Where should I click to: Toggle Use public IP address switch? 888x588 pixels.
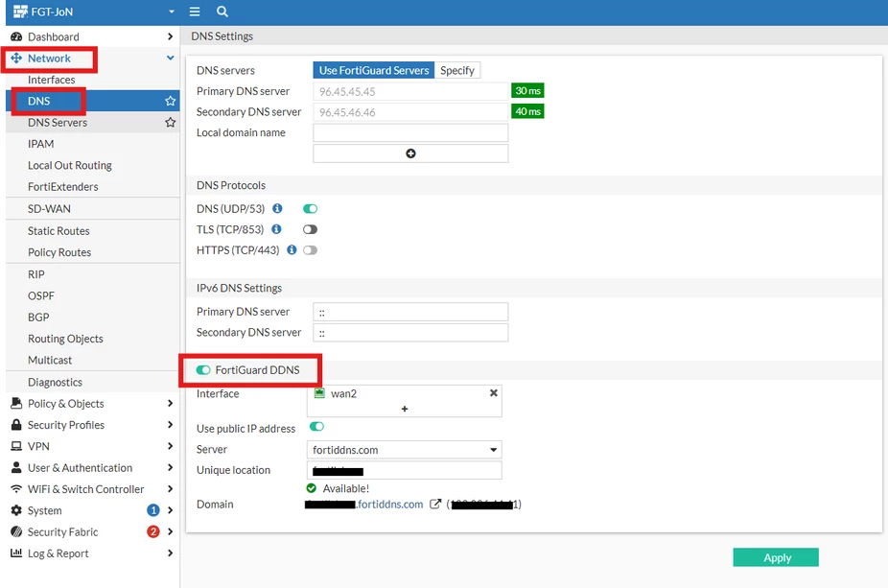click(x=316, y=427)
